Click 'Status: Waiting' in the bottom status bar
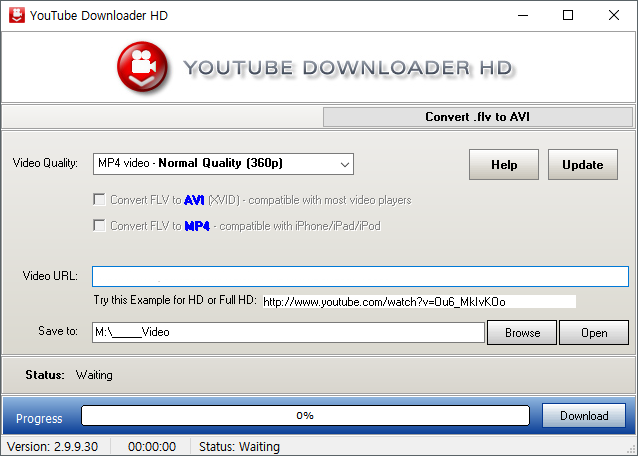This screenshot has width=638, height=456. (x=239, y=447)
